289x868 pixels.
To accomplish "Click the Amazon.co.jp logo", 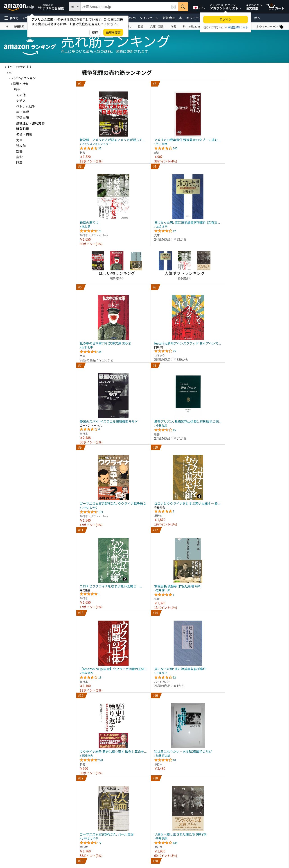I will 19,7.
